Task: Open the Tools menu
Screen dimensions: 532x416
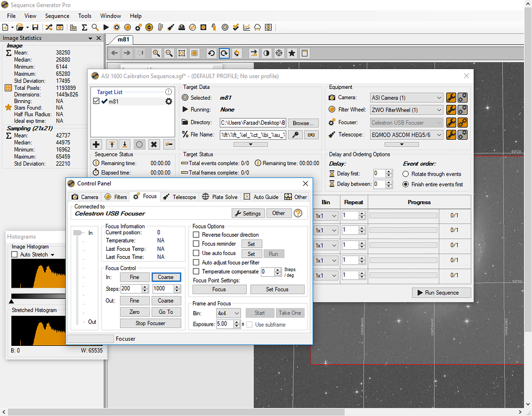Action: 85,16
